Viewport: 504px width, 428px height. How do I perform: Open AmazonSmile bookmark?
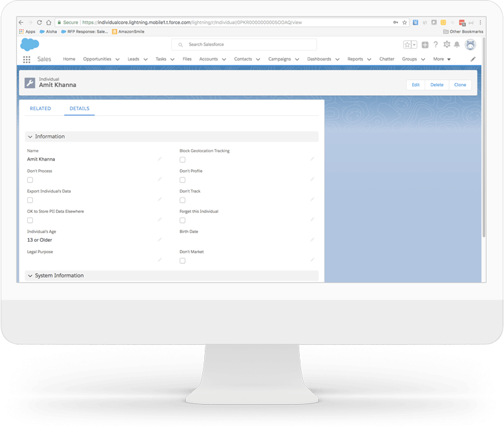(128, 31)
